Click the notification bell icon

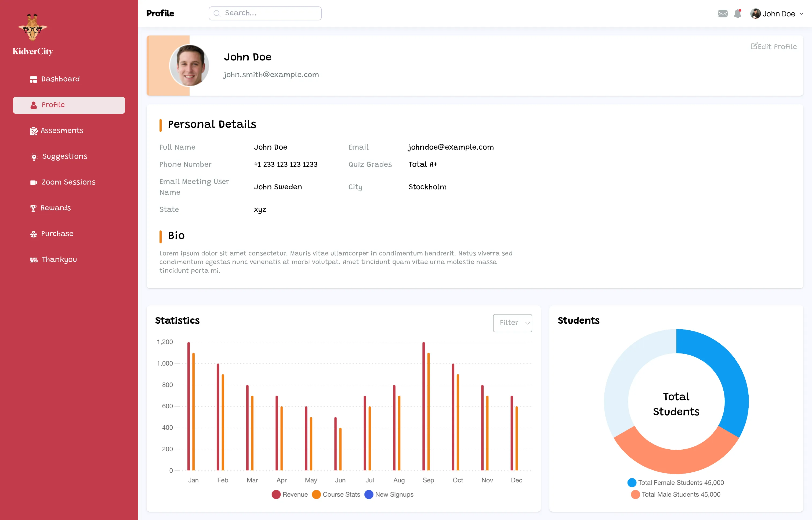pos(737,13)
